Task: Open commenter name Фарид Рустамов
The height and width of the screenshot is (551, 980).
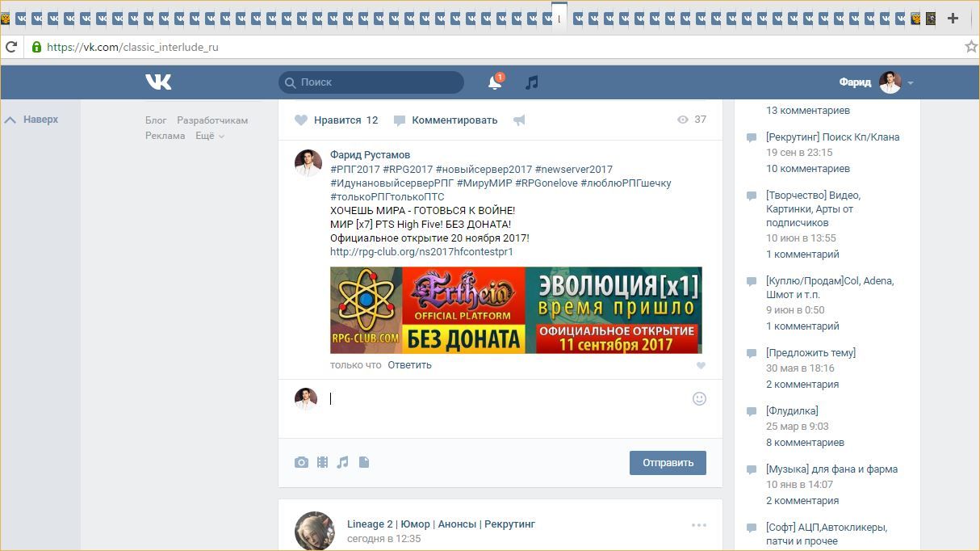Action: (370, 154)
